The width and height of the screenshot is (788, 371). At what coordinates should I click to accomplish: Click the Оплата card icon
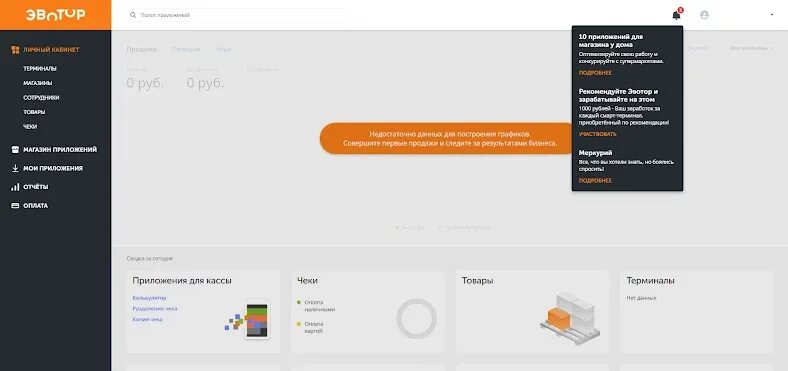point(15,206)
